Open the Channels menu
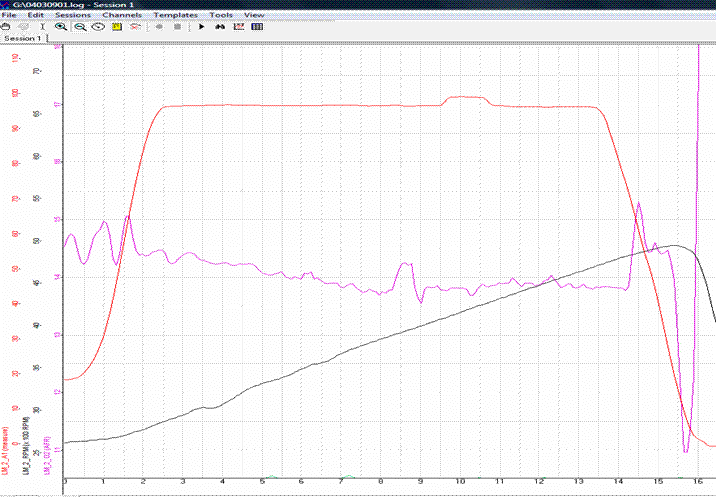716x497 pixels. tap(122, 16)
